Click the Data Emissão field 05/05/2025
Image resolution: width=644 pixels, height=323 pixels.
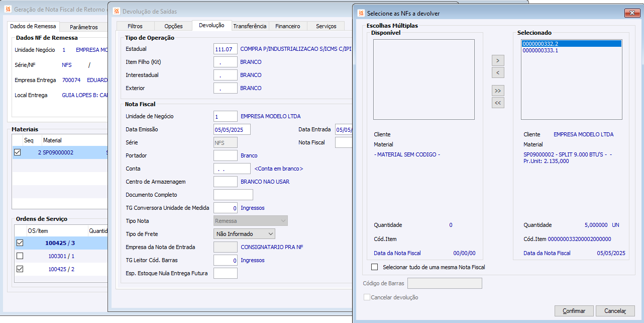[232, 129]
